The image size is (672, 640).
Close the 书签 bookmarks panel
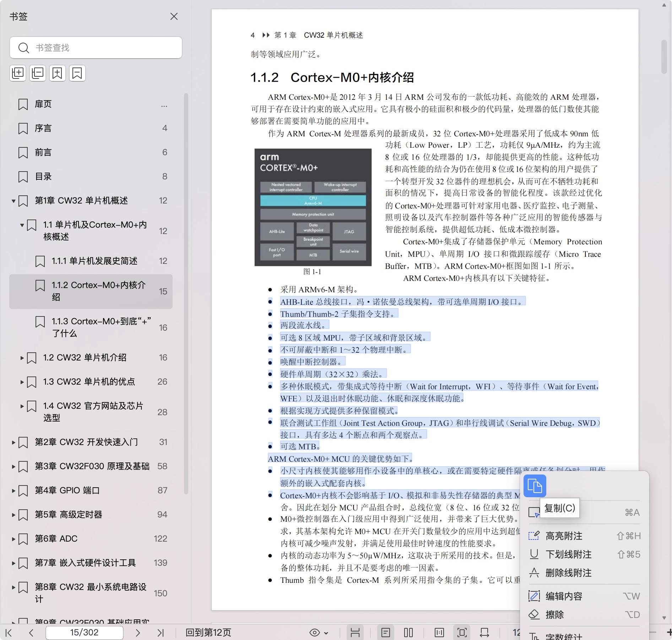coord(174,17)
